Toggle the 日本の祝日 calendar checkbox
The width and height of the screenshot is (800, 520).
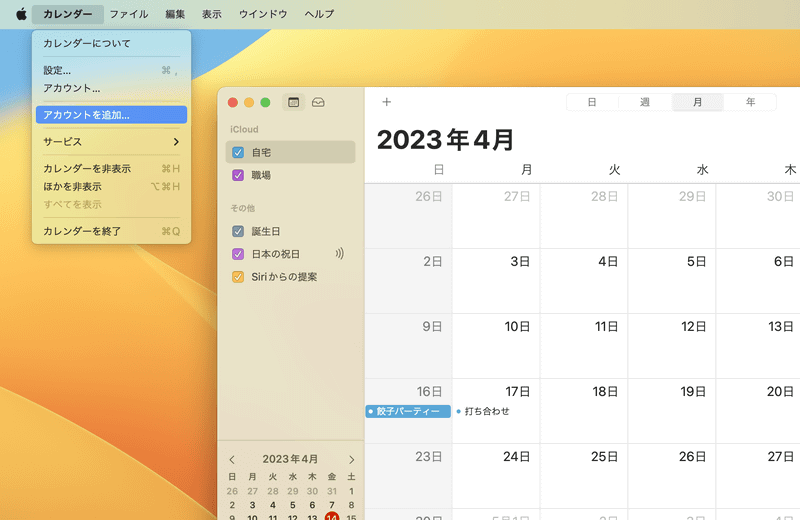pyautogui.click(x=238, y=254)
